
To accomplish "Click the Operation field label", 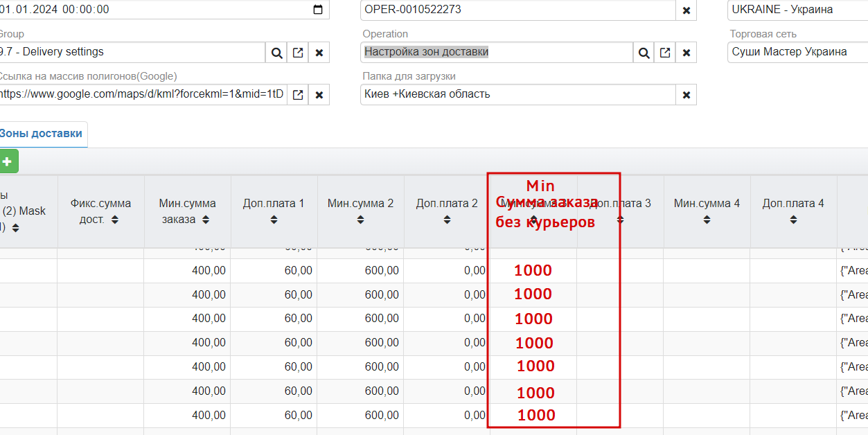I will tap(385, 34).
